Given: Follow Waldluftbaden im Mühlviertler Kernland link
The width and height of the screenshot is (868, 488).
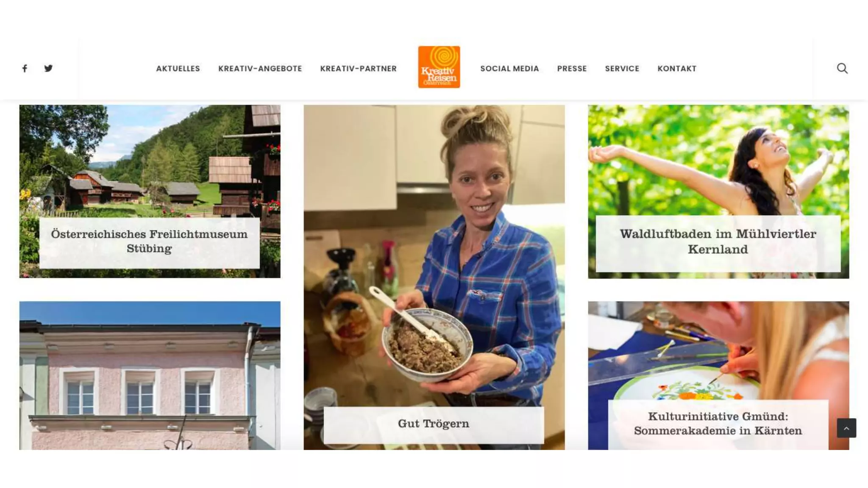Looking at the screenshot, I should tap(718, 241).
